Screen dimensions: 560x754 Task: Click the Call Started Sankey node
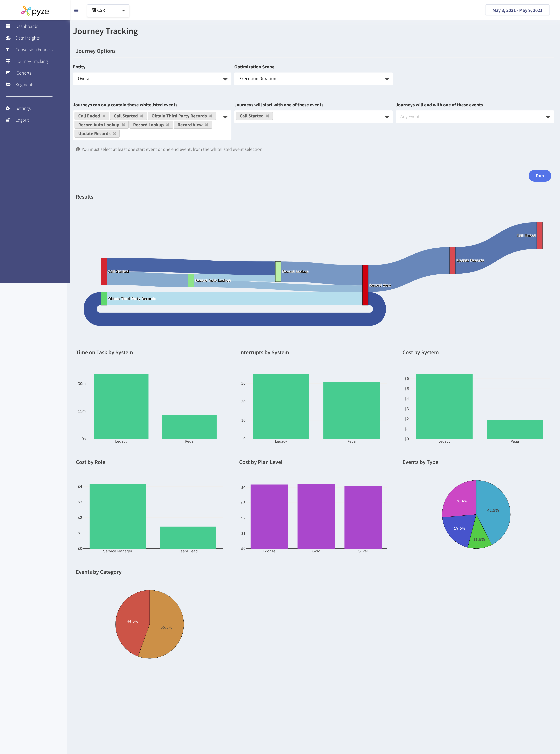(x=104, y=271)
